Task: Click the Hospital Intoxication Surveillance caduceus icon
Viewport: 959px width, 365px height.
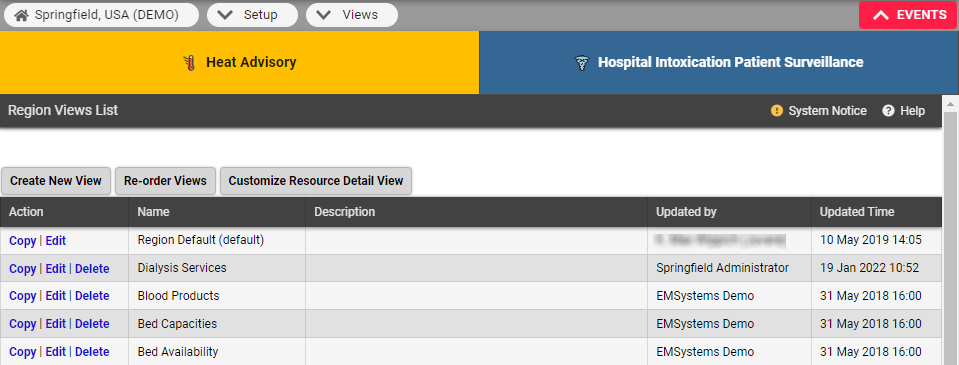Action: click(x=581, y=62)
